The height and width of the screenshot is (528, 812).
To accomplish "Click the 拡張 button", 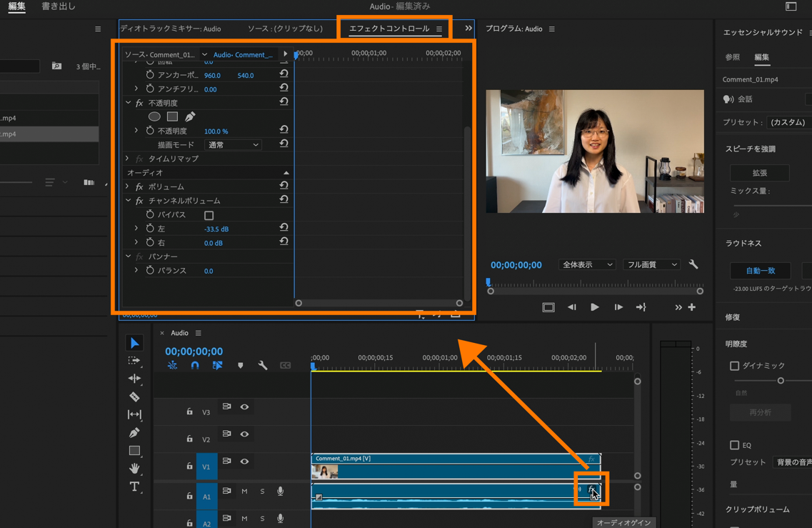I will click(x=760, y=172).
